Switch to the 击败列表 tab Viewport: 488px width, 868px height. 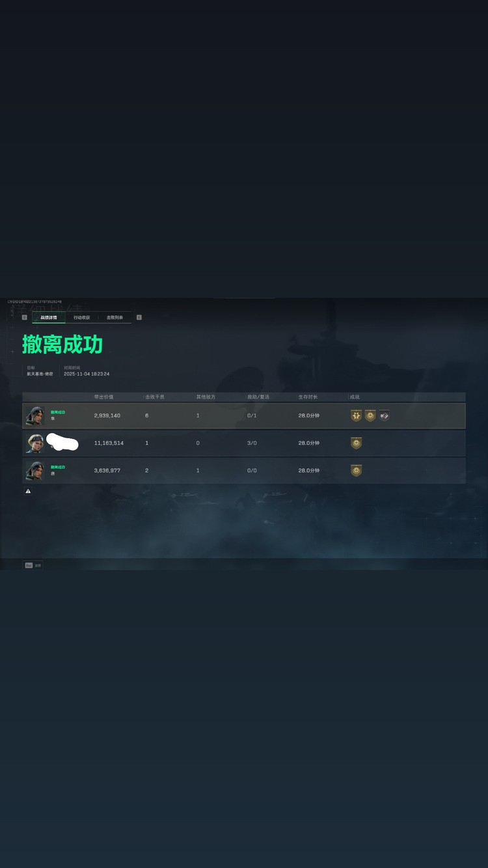(115, 317)
